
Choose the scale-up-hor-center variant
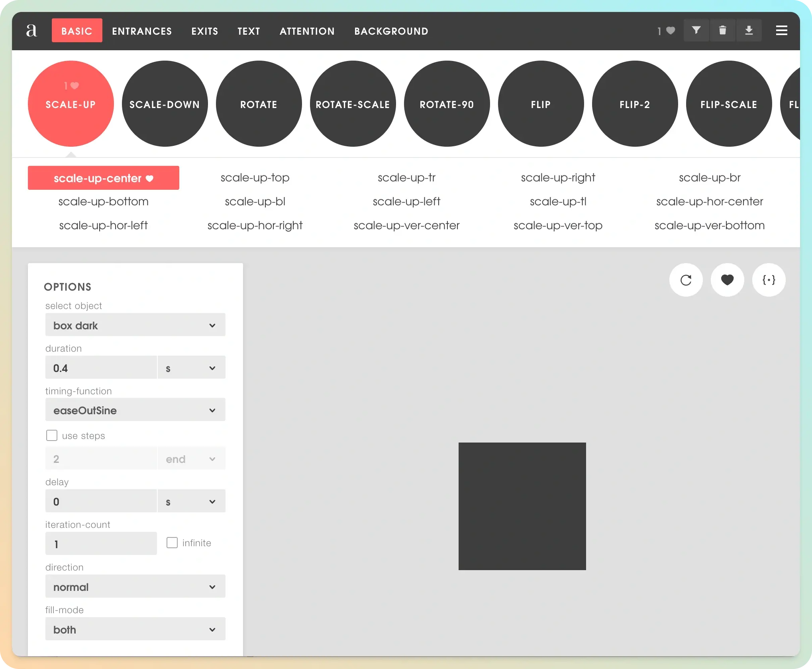tap(710, 202)
